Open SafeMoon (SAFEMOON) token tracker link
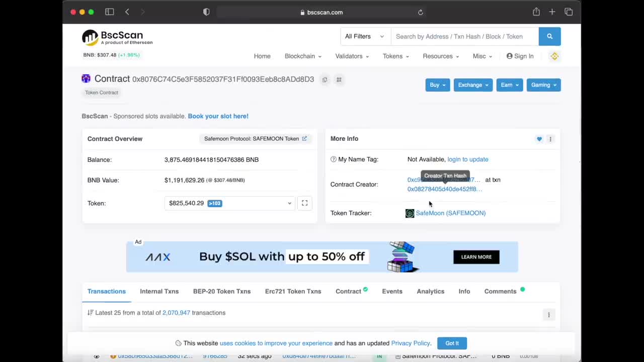Viewport: 644px width, 362px height. (x=450, y=213)
